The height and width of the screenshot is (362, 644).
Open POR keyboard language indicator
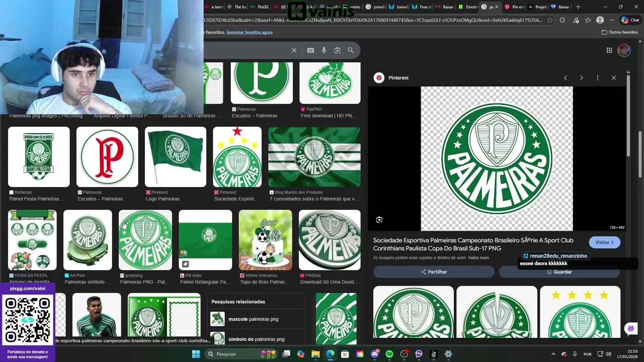587,354
